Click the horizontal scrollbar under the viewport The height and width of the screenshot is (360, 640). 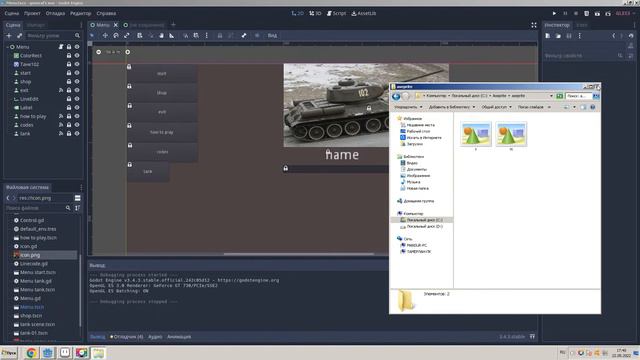point(299,254)
